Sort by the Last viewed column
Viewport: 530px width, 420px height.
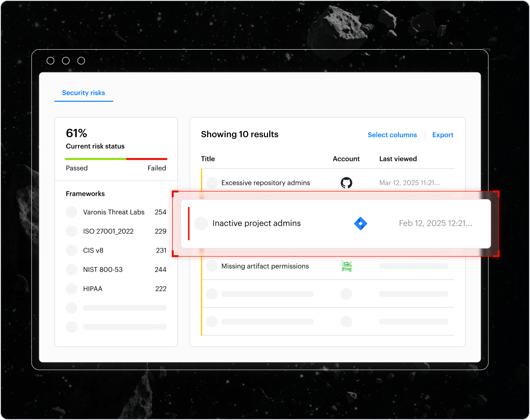397,159
